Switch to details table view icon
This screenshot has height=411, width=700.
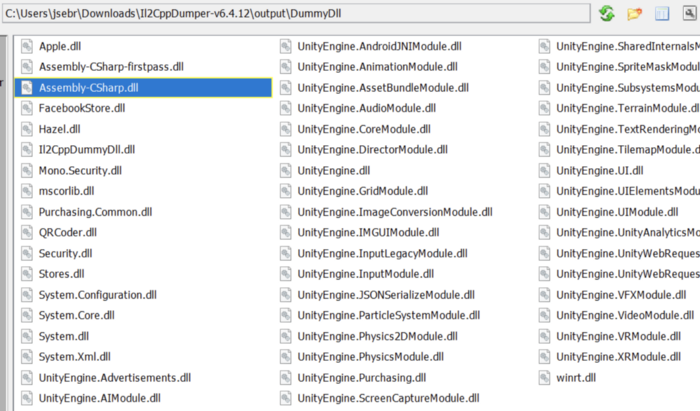662,14
